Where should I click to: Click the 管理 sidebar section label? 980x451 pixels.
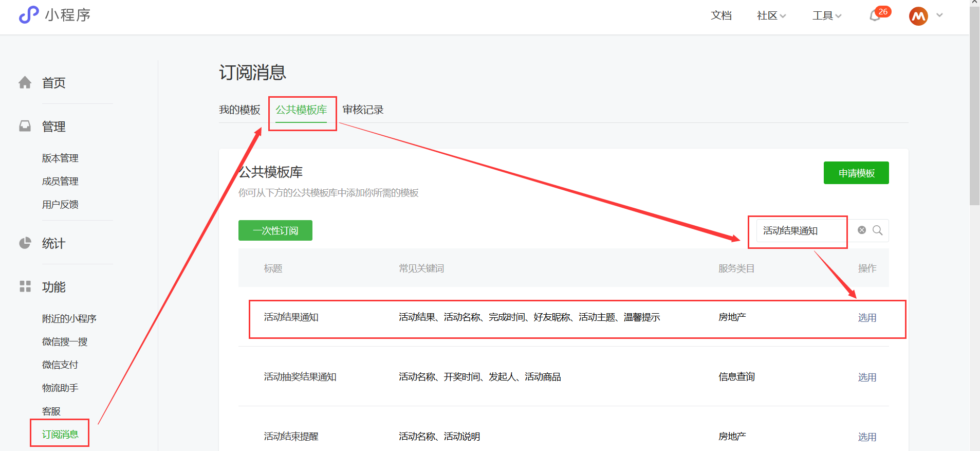point(53,127)
